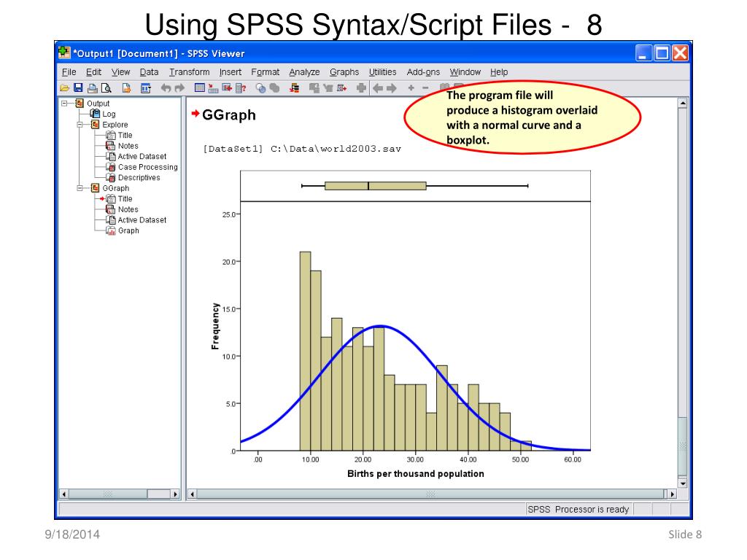Click the blue normal curve on histogram
This screenshot has height=560, width=747.
[381, 326]
